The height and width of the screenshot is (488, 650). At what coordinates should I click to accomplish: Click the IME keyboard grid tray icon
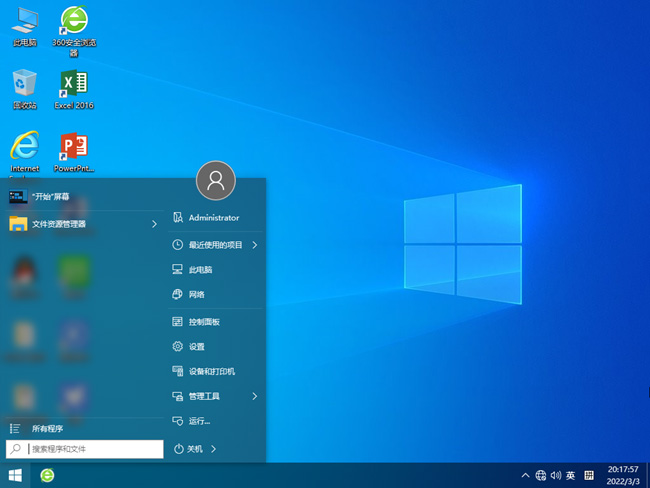[589, 476]
